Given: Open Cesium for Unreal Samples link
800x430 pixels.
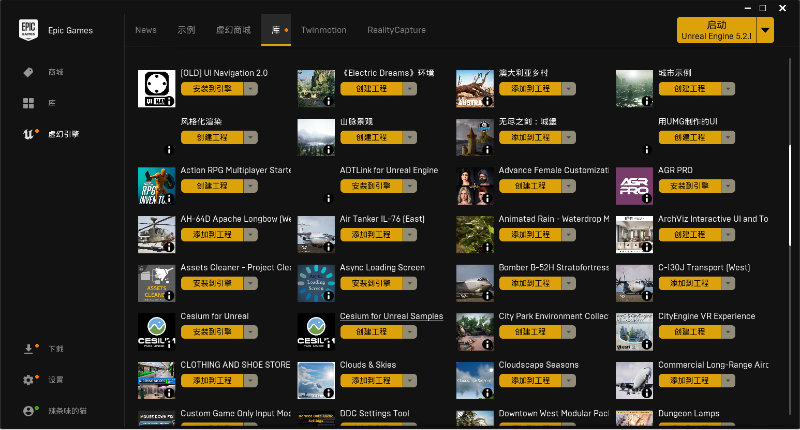Looking at the screenshot, I should [x=391, y=316].
